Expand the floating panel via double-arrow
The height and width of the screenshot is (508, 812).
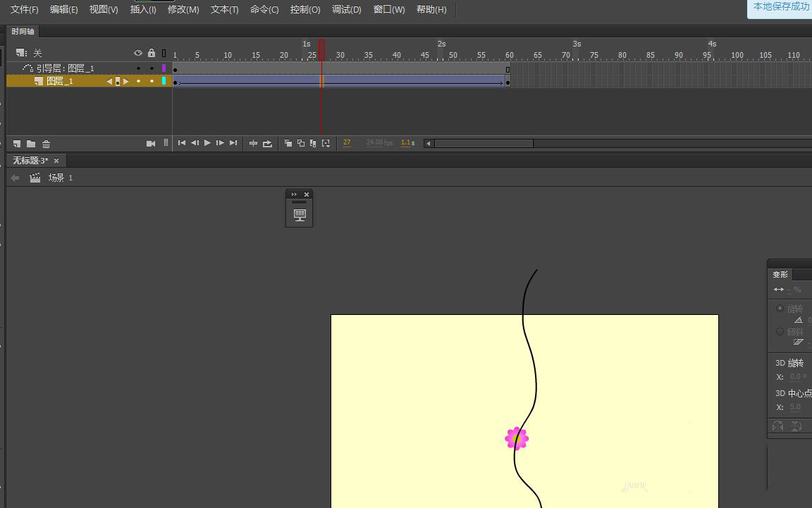pos(295,194)
